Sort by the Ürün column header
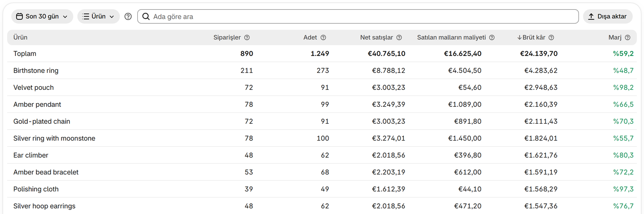The image size is (644, 214). 20,37
